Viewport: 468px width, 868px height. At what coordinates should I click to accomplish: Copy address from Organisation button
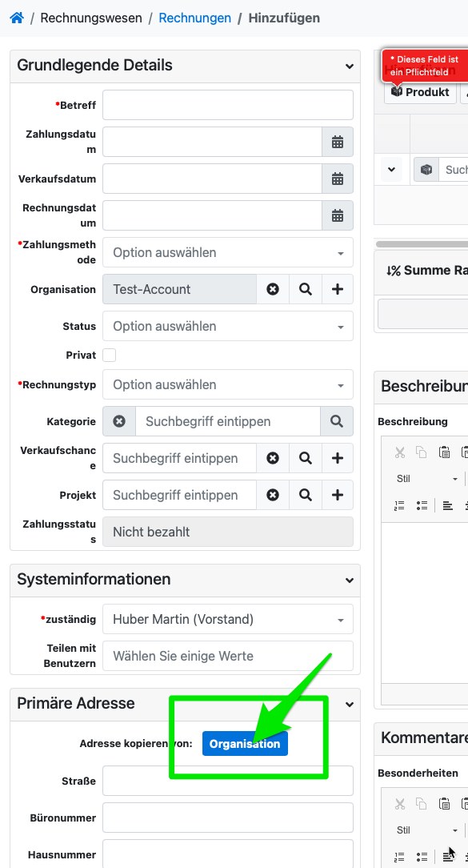[x=245, y=743]
